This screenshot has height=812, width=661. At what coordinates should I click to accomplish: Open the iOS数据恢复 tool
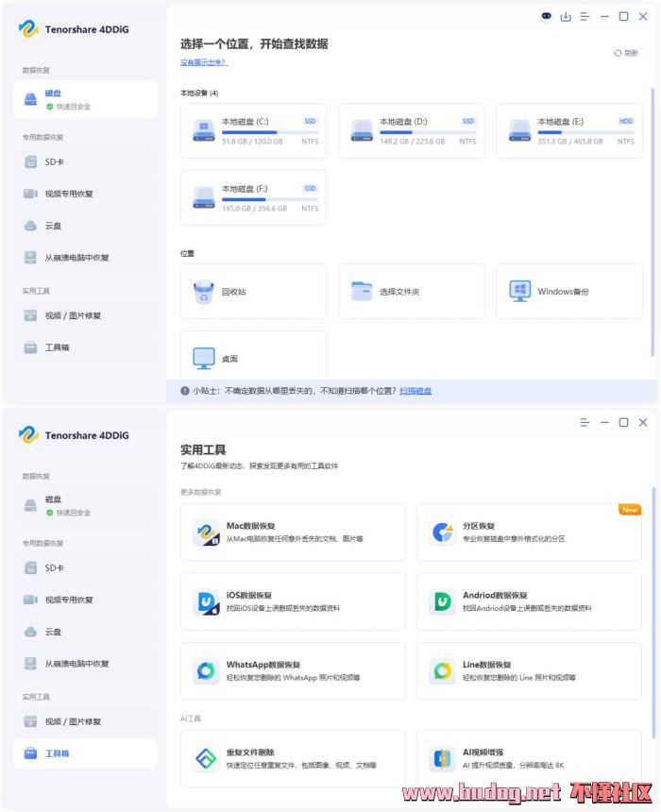tap(293, 601)
